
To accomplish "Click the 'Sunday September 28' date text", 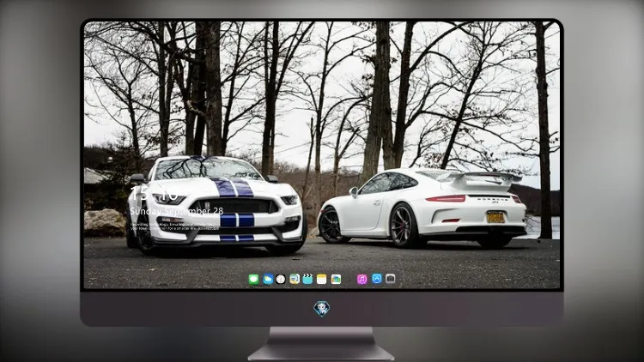I will [x=177, y=211].
